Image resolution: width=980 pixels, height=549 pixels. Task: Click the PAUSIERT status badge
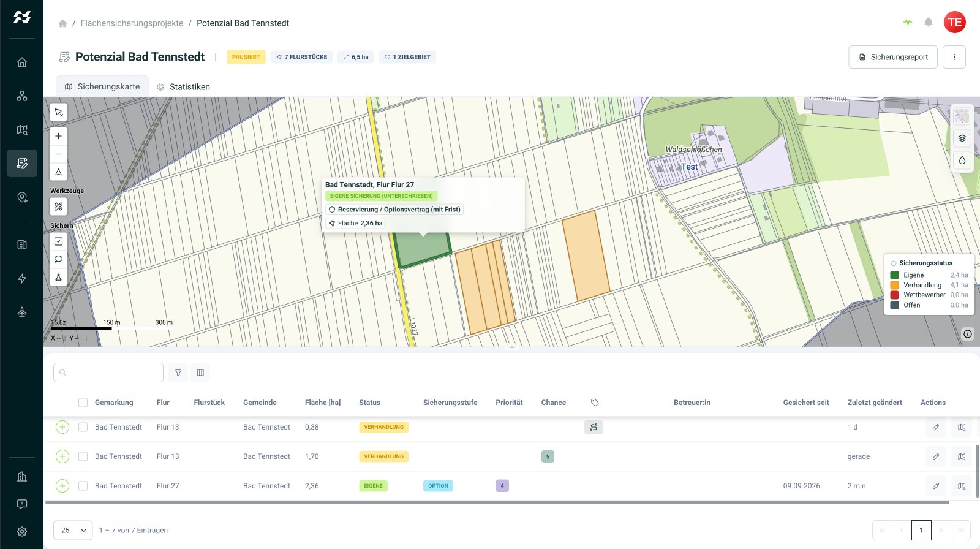(x=246, y=57)
